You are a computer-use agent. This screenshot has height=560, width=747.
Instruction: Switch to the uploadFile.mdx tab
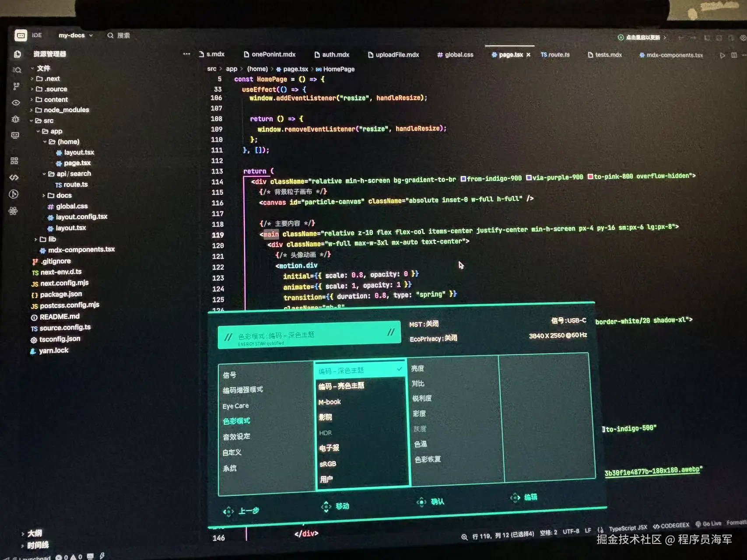point(393,55)
